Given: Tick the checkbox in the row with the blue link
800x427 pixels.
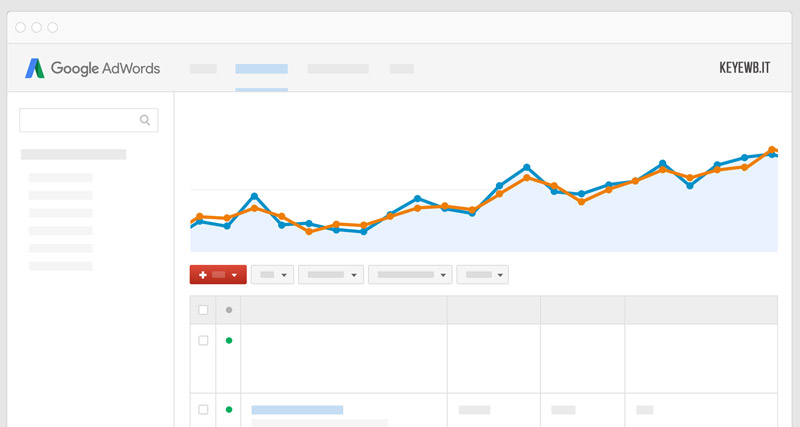Looking at the screenshot, I should 203,409.
